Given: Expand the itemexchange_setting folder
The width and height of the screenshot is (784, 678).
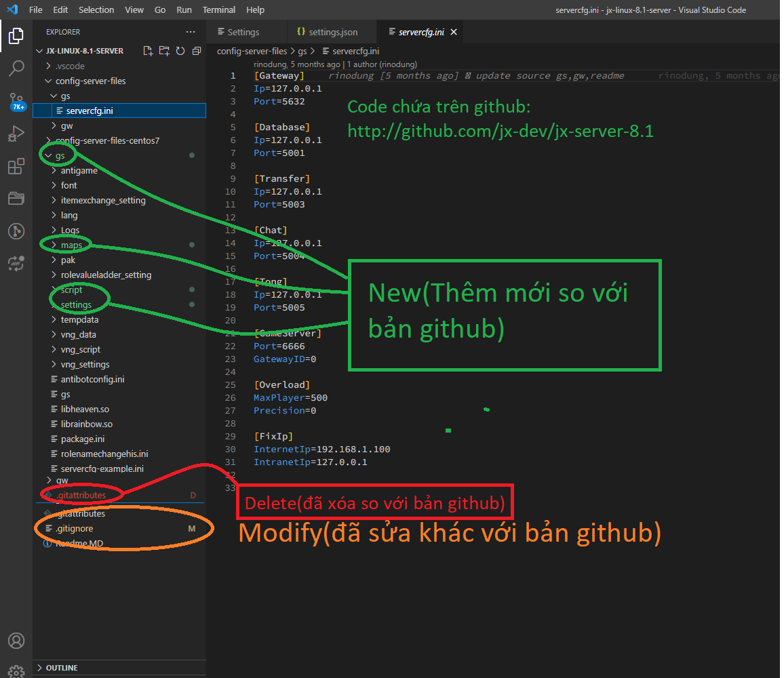Looking at the screenshot, I should click(x=119, y=200).
